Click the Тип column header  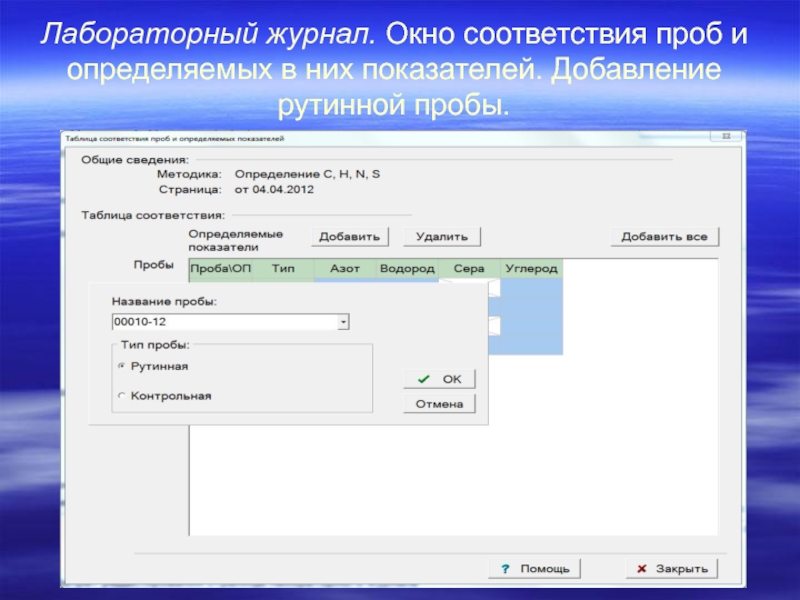coord(283,269)
